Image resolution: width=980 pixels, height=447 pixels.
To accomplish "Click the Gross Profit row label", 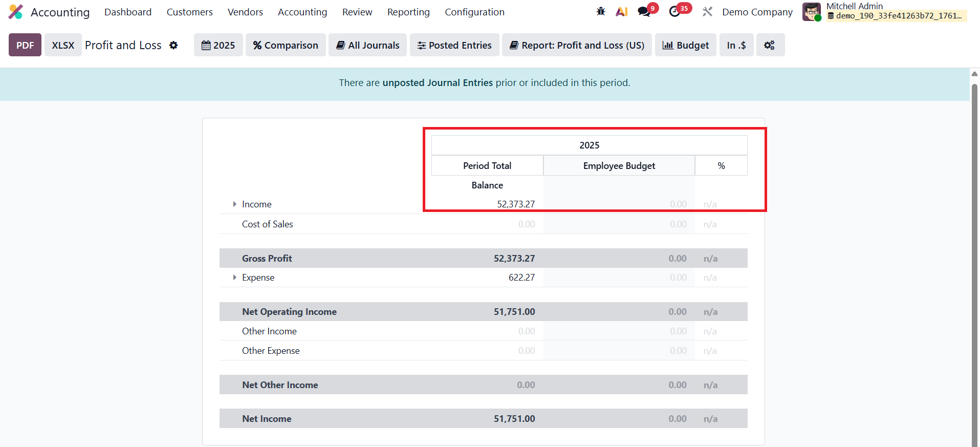I will coord(267,259).
